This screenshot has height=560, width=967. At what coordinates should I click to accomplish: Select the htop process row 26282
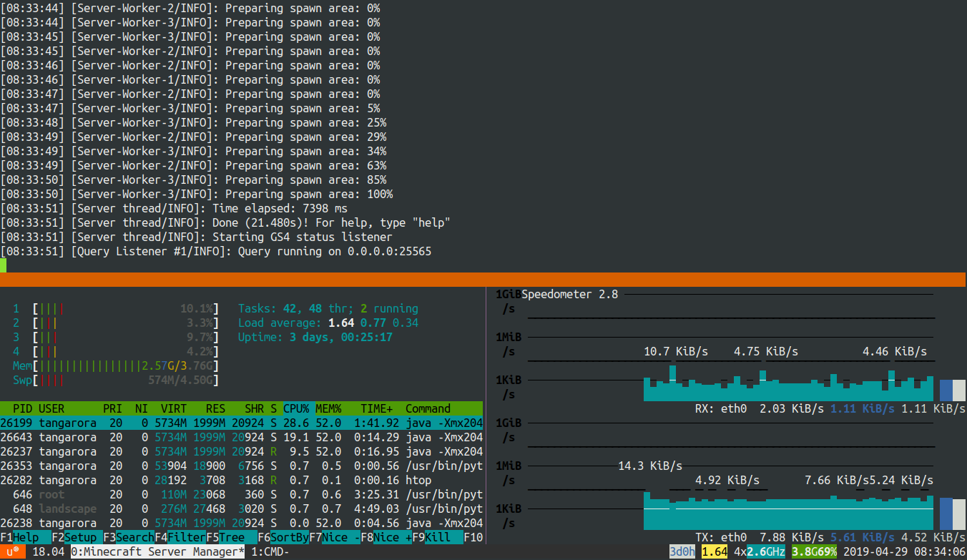pos(242,480)
